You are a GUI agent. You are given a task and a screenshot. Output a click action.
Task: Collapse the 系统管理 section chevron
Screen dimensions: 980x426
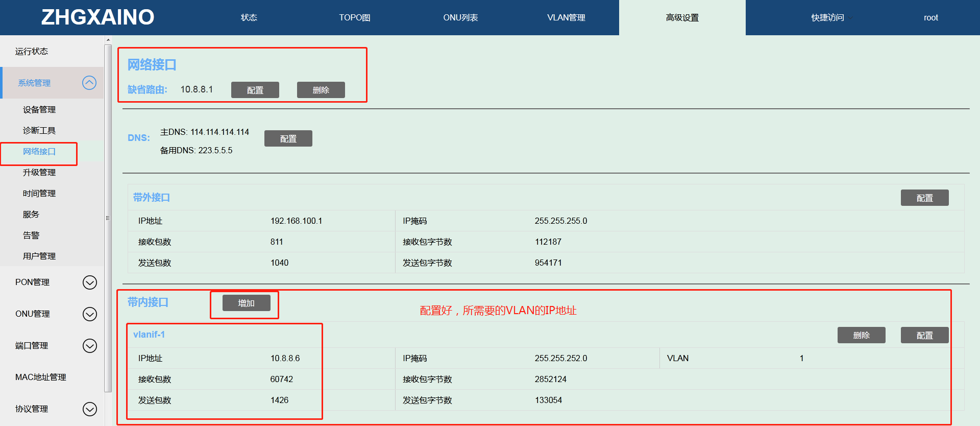(x=89, y=83)
